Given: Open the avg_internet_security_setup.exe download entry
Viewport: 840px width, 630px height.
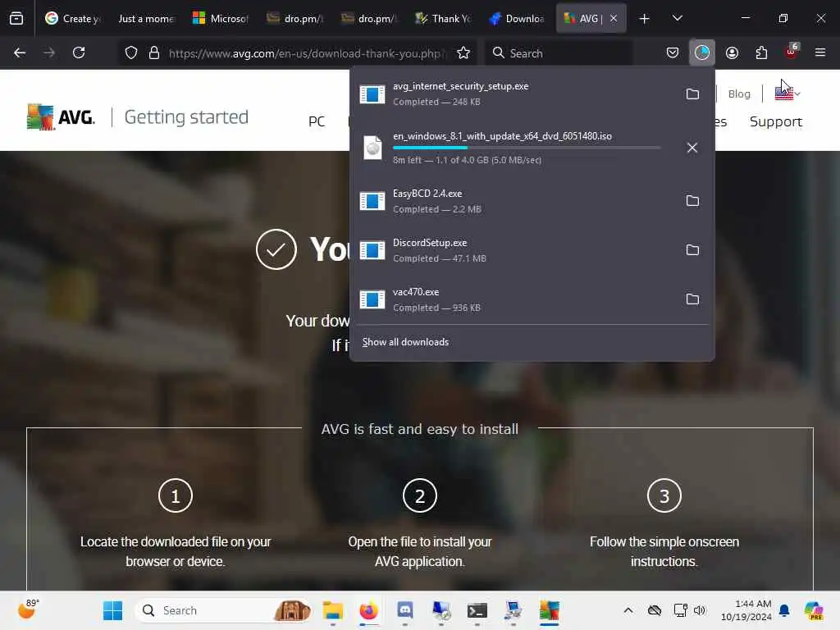Looking at the screenshot, I should pyautogui.click(x=514, y=94).
